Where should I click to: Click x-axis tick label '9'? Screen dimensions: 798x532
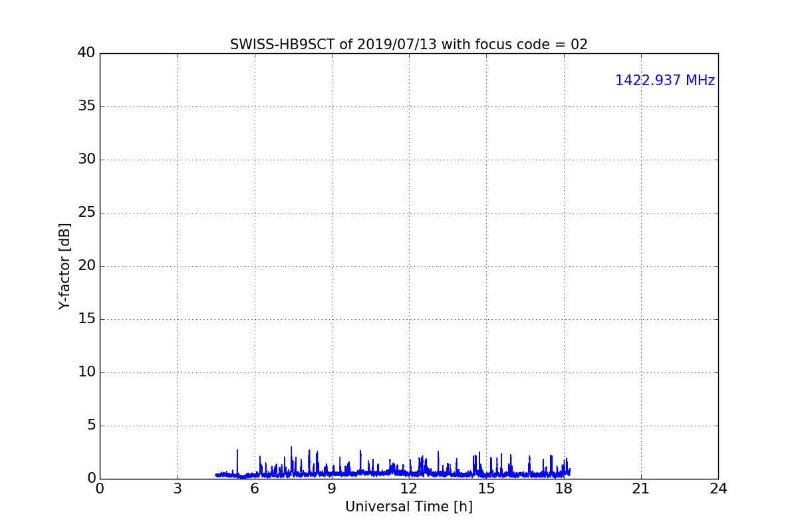coord(332,489)
